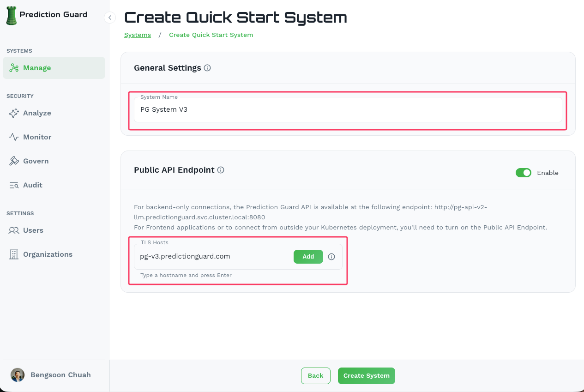Select the Manage icon under Systems
This screenshot has width=584, height=392.
point(13,67)
